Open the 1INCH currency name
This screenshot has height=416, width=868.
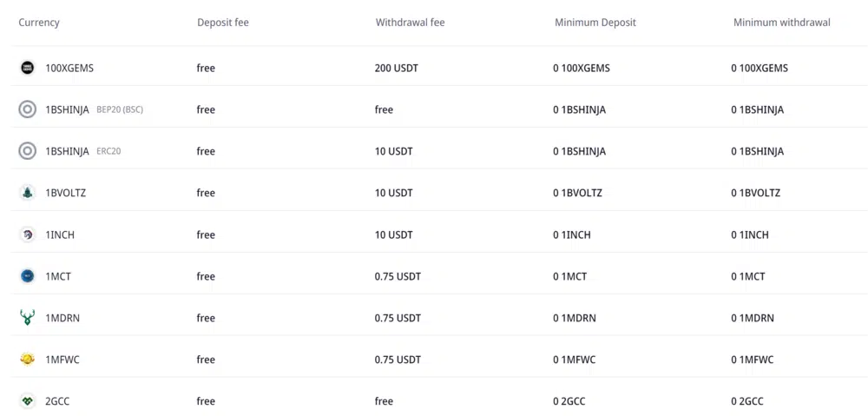coord(60,234)
